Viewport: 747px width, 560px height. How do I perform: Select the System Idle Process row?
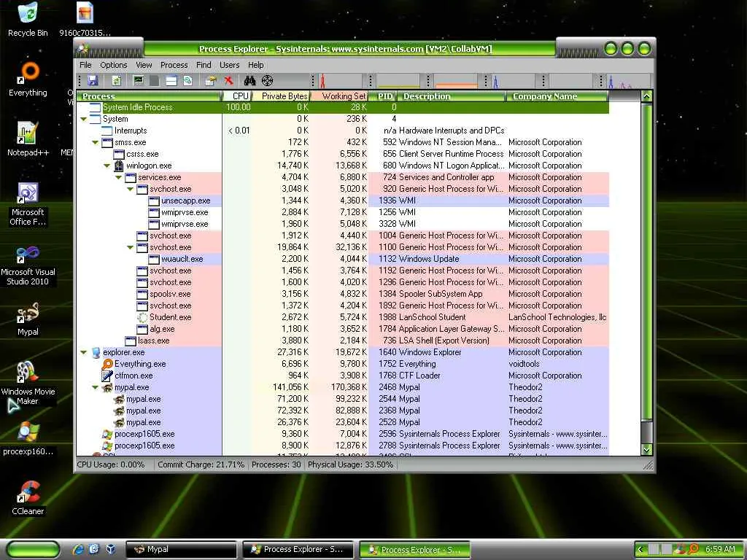[x=343, y=108]
